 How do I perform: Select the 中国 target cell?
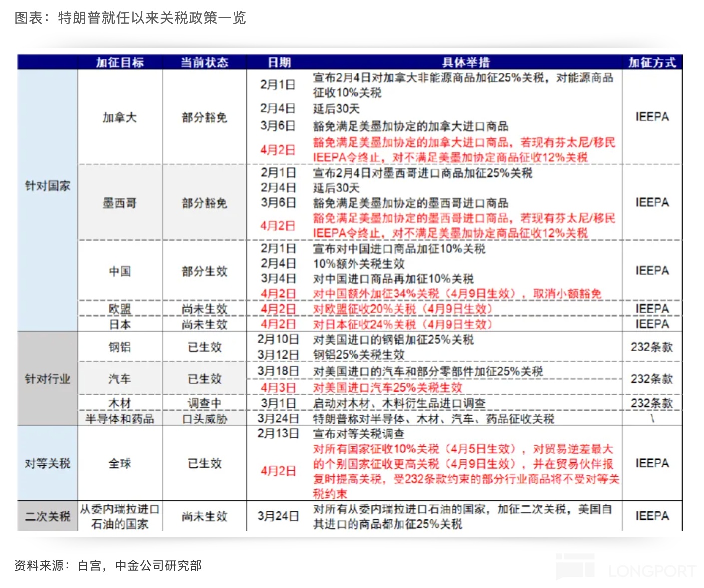(120, 271)
